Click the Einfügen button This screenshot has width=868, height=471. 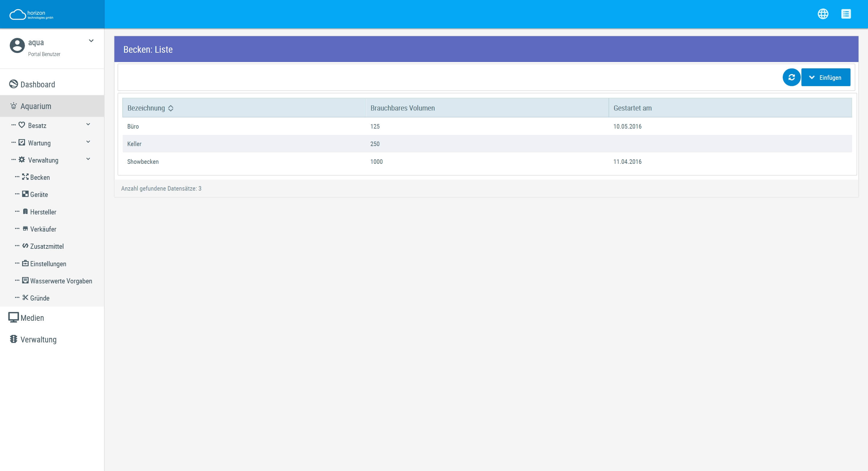pos(830,77)
